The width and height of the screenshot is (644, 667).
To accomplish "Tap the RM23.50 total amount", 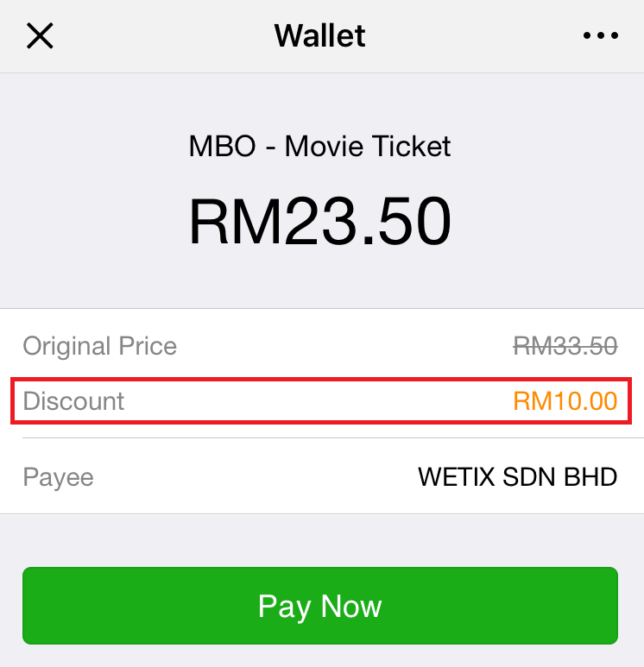I will pos(319,221).
